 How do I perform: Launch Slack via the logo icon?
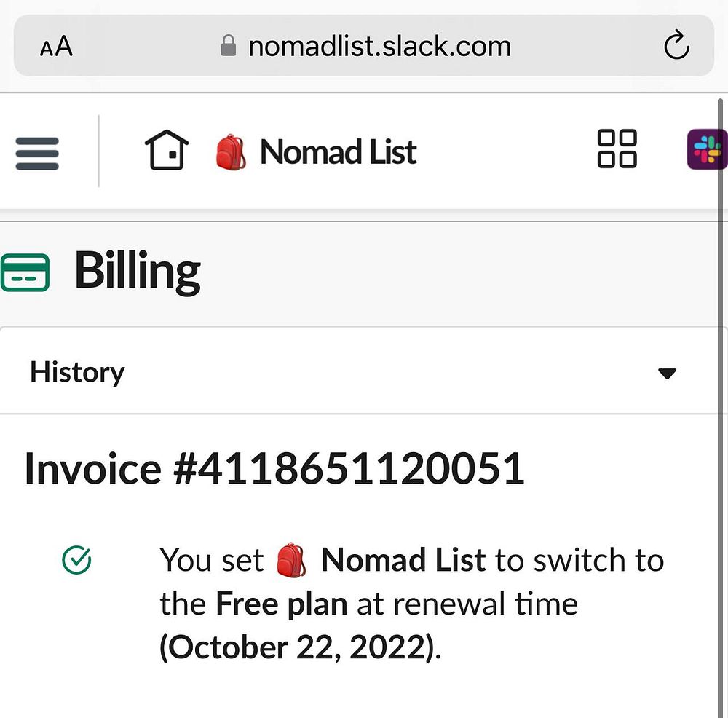click(706, 149)
